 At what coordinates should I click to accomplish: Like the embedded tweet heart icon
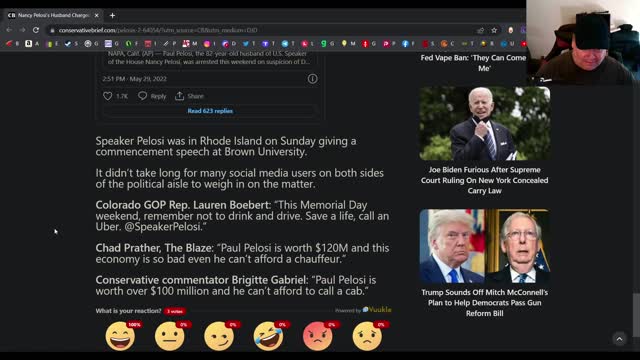tap(107, 96)
